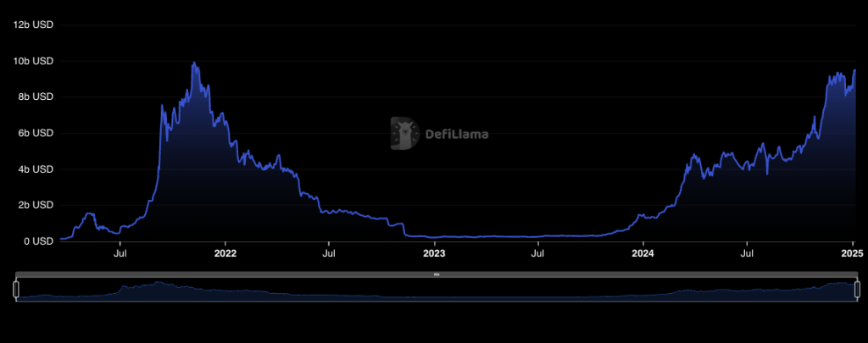Click the 2023 label on the time axis
The height and width of the screenshot is (343, 868).
pyautogui.click(x=434, y=252)
